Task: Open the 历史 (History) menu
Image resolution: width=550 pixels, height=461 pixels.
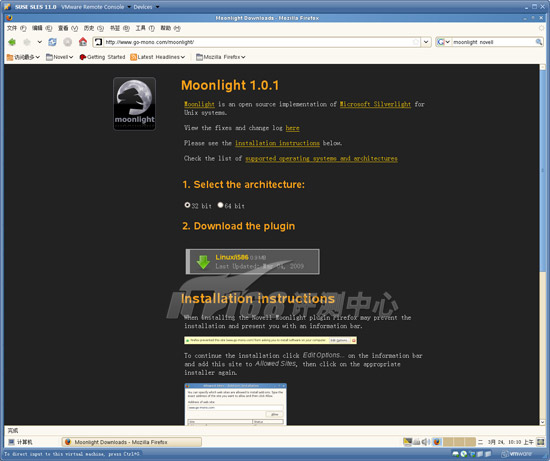Action: 94,28
